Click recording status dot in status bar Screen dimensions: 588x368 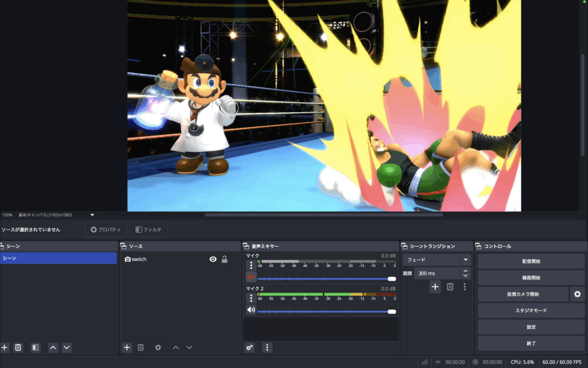coord(475,362)
